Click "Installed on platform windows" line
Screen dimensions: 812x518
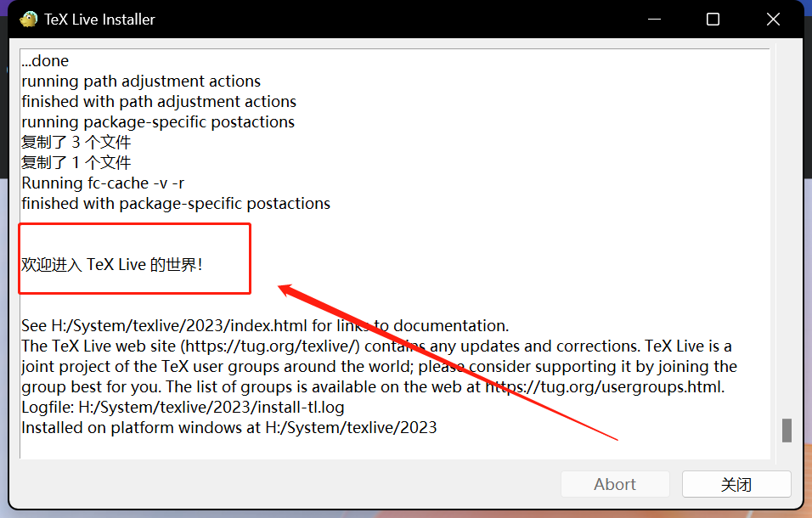[x=228, y=427]
